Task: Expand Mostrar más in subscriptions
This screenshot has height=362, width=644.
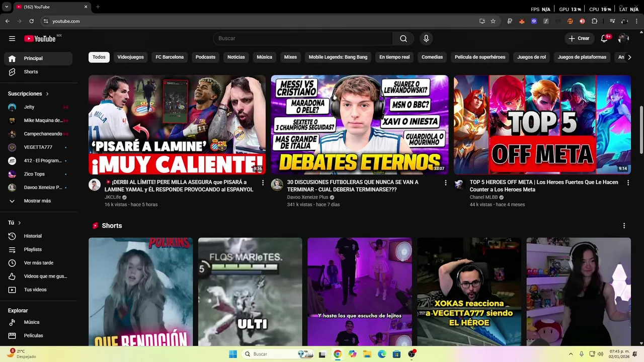Action: [38, 201]
